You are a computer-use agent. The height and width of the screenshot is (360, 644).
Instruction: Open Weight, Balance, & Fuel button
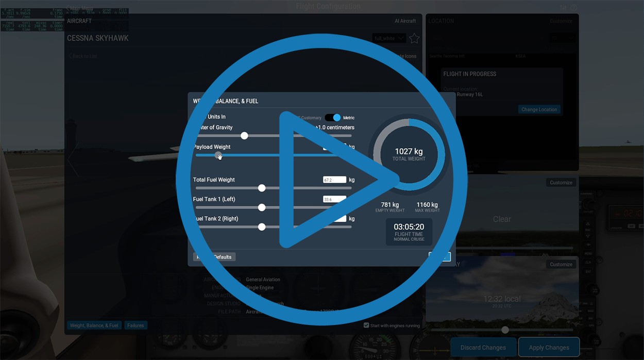[94, 325]
